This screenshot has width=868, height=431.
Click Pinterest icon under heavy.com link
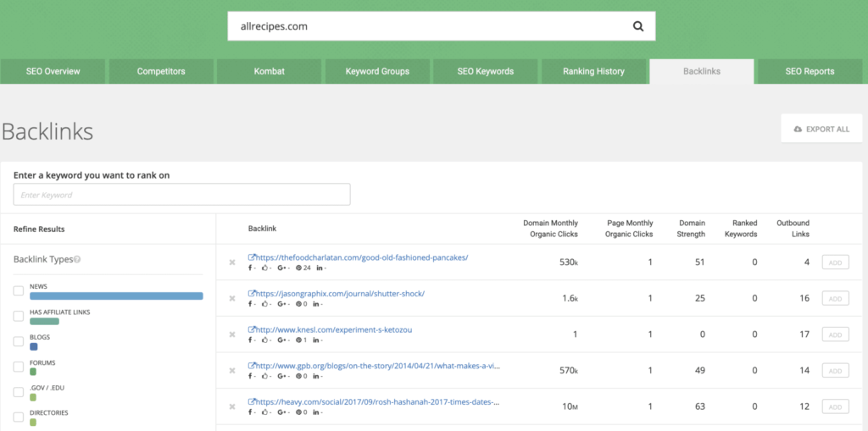point(299,412)
